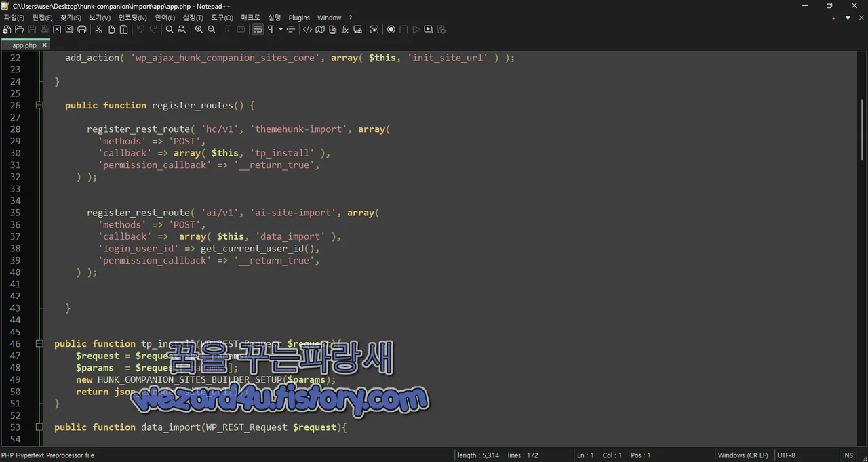The image size is (868, 462).
Task: Toggle INS mode in the status bar
Action: point(848,455)
